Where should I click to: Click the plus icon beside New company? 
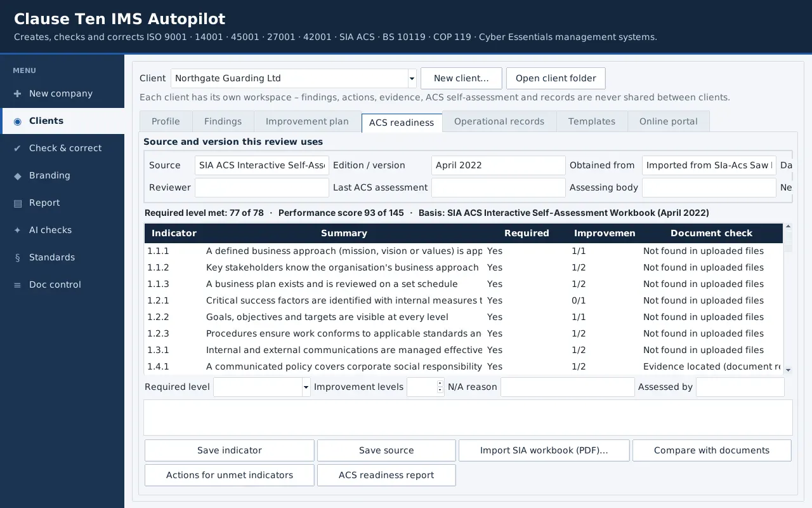[x=17, y=93]
